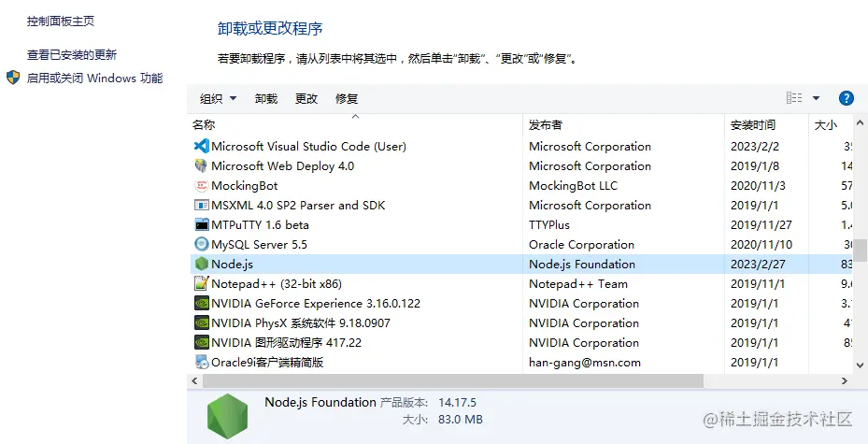
Task: Click the 卸载 toolbar button
Action: [x=266, y=98]
